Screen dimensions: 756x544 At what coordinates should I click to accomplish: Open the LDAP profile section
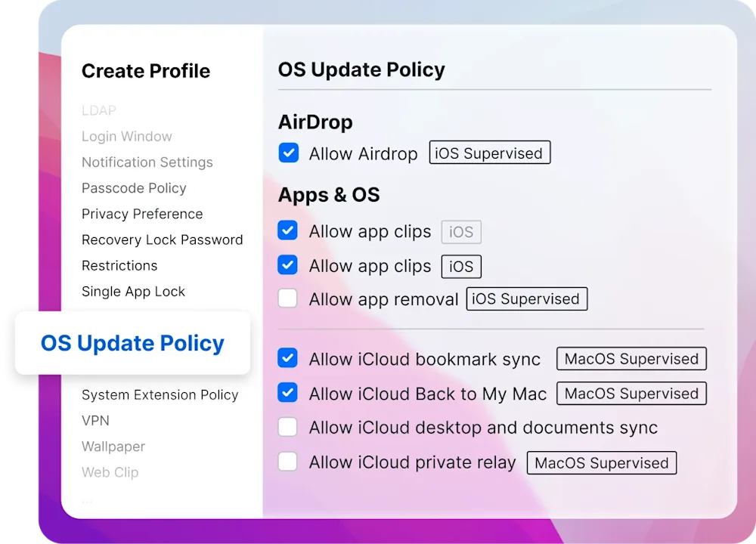click(99, 110)
